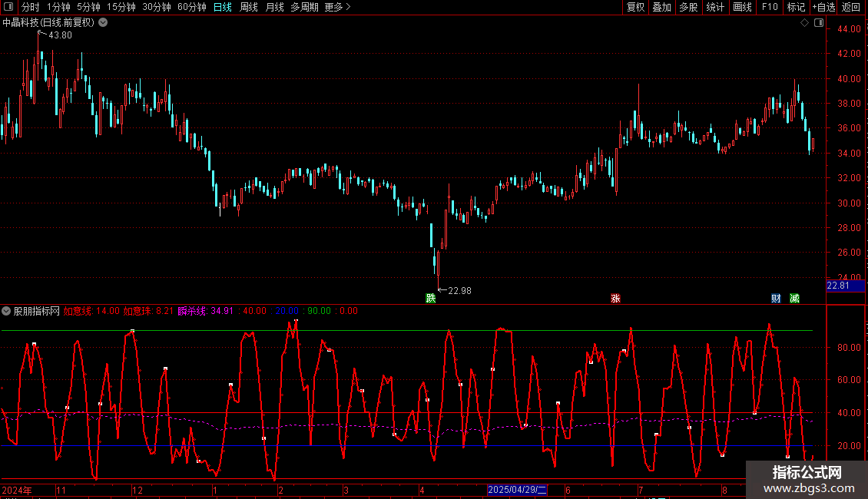Click the 叠加 overlay button

pyautogui.click(x=662, y=7)
